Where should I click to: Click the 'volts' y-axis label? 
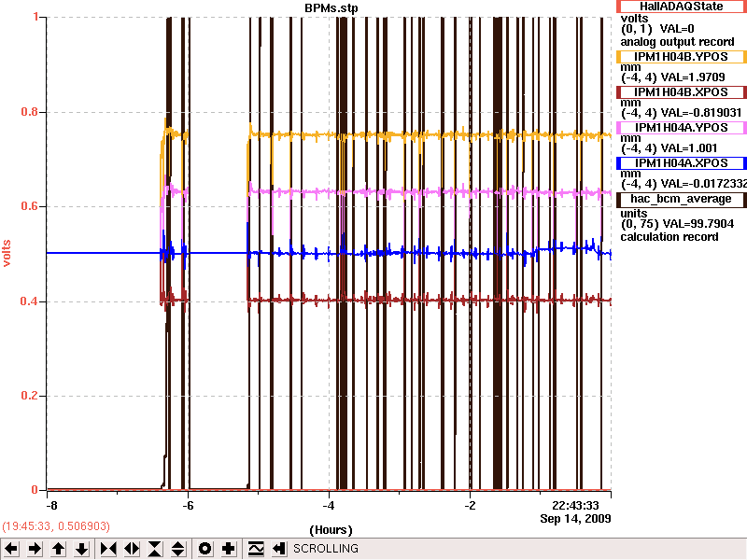(7, 253)
